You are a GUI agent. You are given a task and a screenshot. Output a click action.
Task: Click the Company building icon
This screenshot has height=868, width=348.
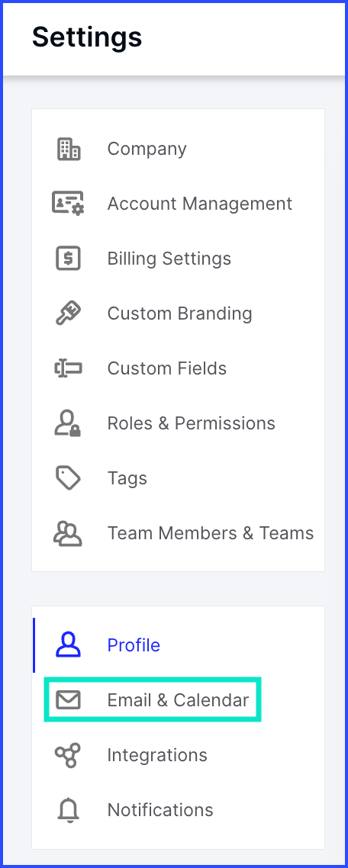(x=69, y=149)
